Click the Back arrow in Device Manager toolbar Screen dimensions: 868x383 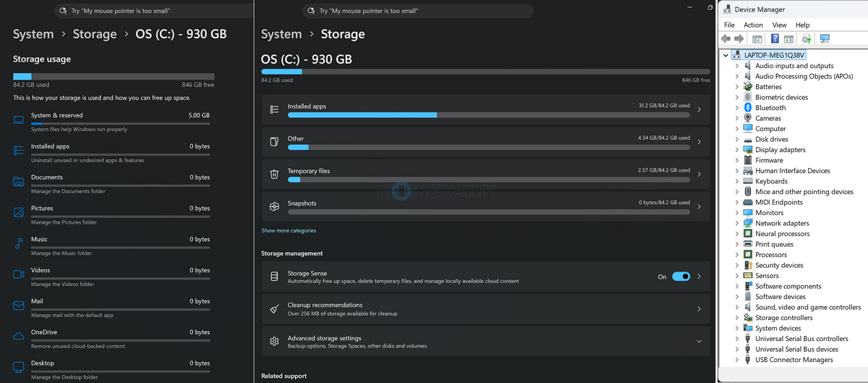726,38
